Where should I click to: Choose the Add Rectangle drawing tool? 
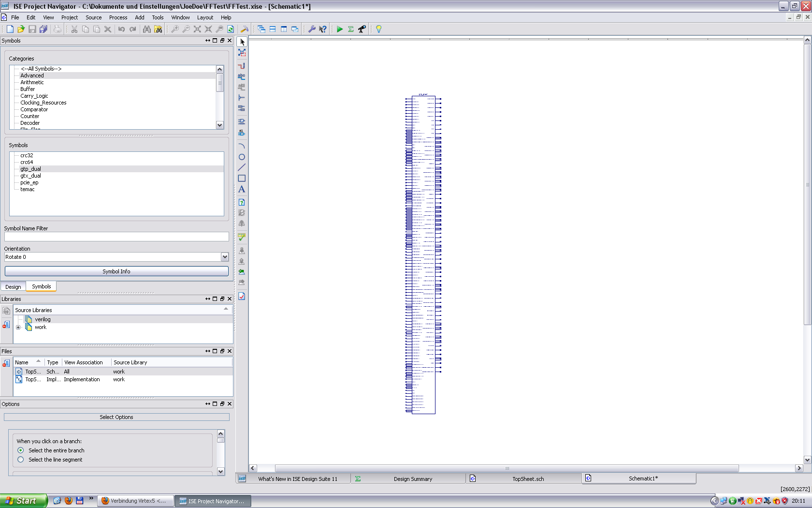coord(242,178)
